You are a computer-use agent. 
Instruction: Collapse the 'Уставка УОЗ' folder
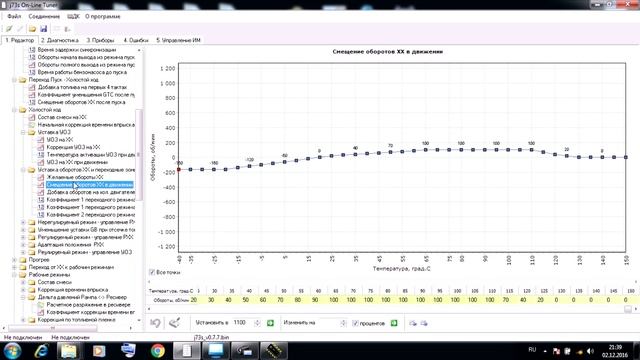(23, 132)
